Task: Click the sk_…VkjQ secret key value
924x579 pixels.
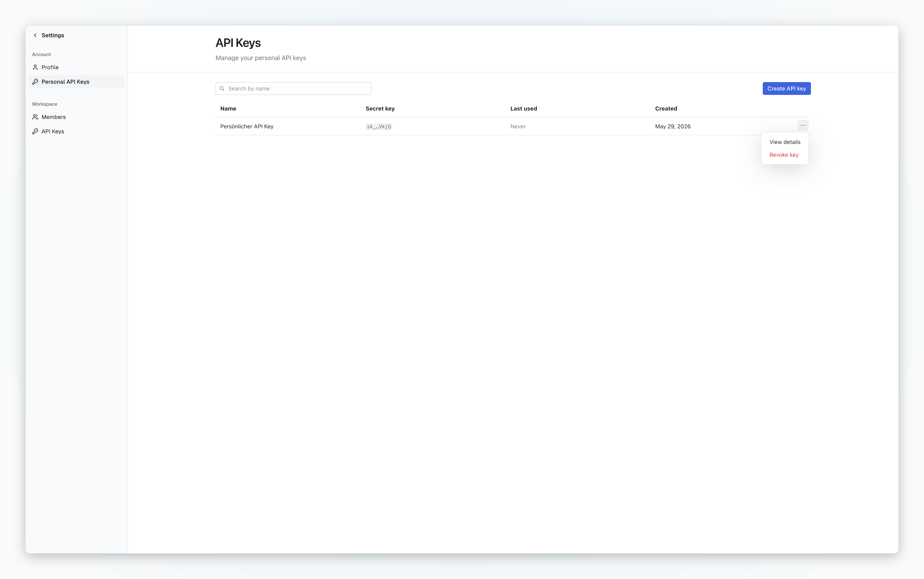Action: coord(379,127)
